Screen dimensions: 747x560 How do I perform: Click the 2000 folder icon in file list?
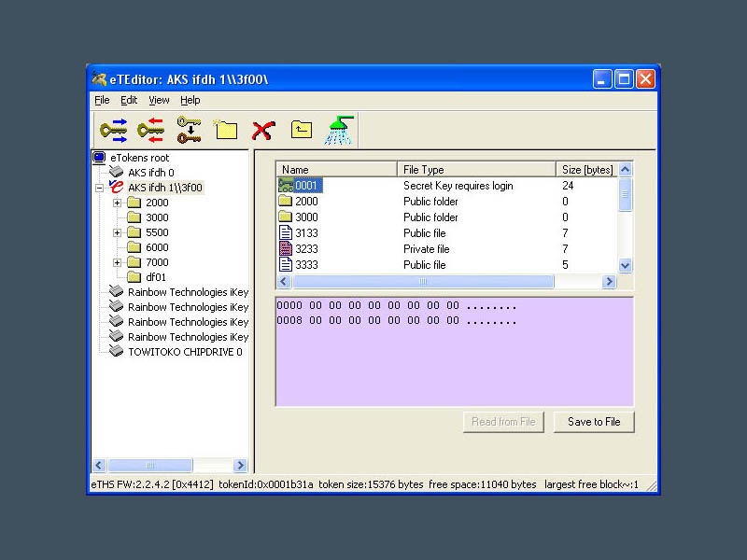(286, 201)
